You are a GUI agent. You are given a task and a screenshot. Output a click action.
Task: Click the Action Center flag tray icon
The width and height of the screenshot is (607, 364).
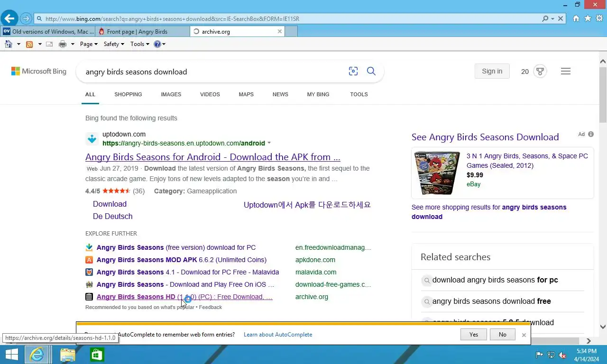pyautogui.click(x=540, y=355)
